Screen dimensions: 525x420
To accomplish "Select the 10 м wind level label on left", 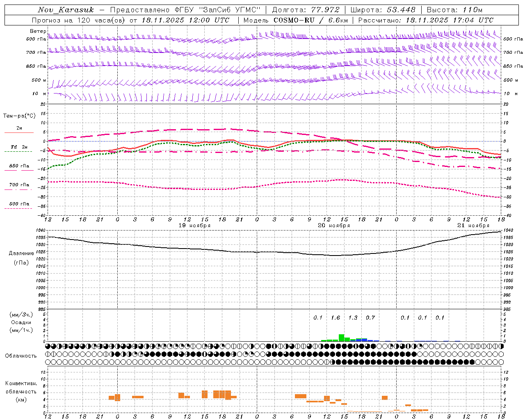I will 39,94.
